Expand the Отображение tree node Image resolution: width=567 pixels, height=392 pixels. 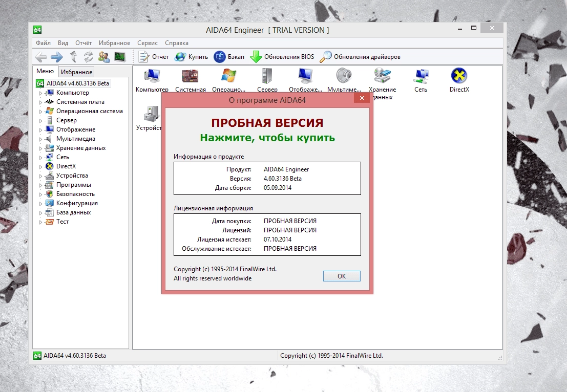click(40, 130)
